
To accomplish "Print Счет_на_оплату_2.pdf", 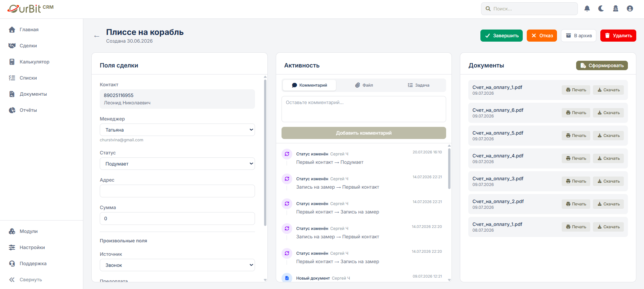I will coord(576,204).
